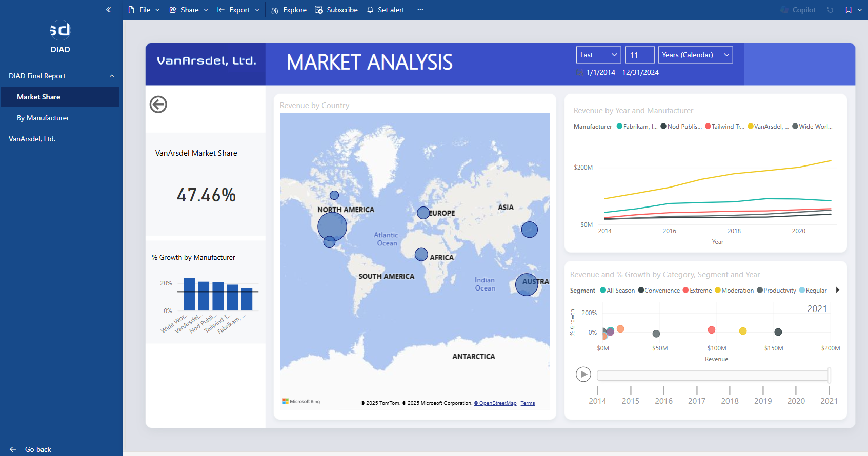Select Convenience segment legend item
The image size is (868, 456).
[659, 291]
